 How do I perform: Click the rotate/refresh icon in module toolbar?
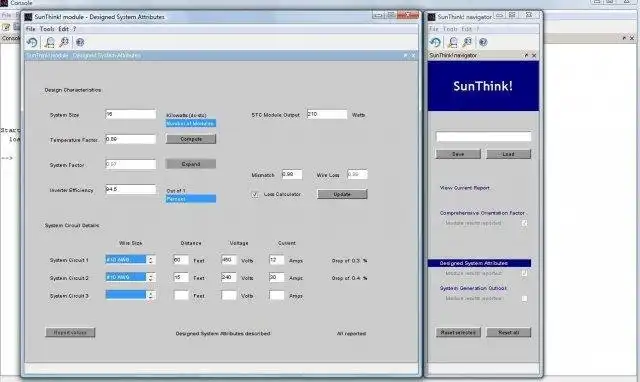[32, 42]
